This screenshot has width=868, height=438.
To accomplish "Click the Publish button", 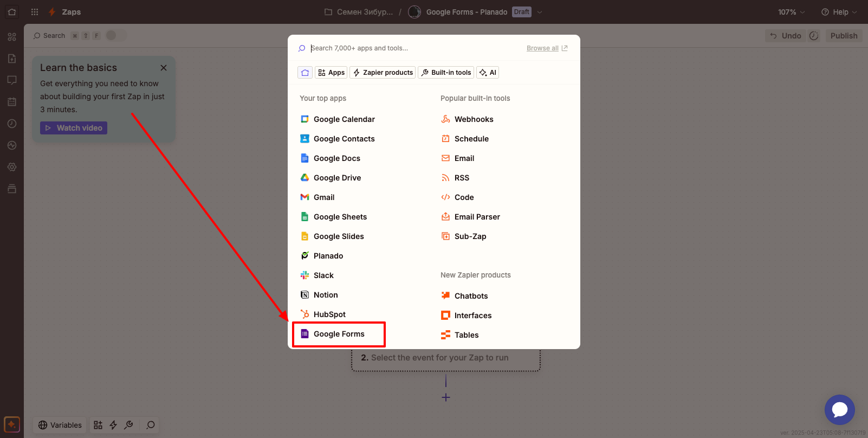I will click(844, 36).
